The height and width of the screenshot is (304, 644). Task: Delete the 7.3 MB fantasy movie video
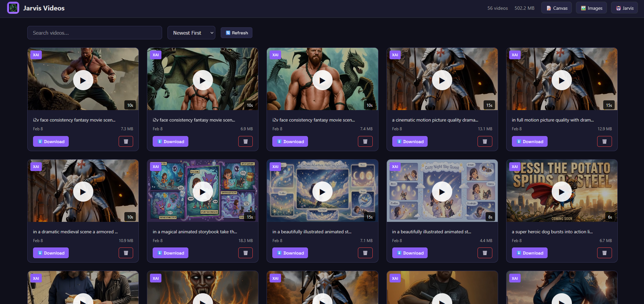126,141
